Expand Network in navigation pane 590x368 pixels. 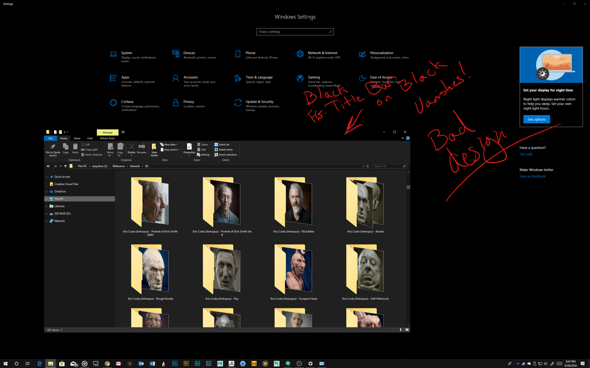[x=47, y=221]
